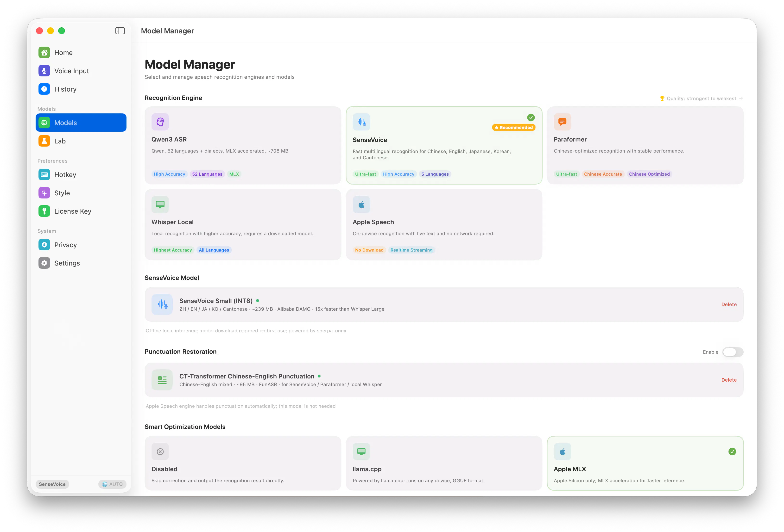Open the Lab sidebar section

coord(81,141)
